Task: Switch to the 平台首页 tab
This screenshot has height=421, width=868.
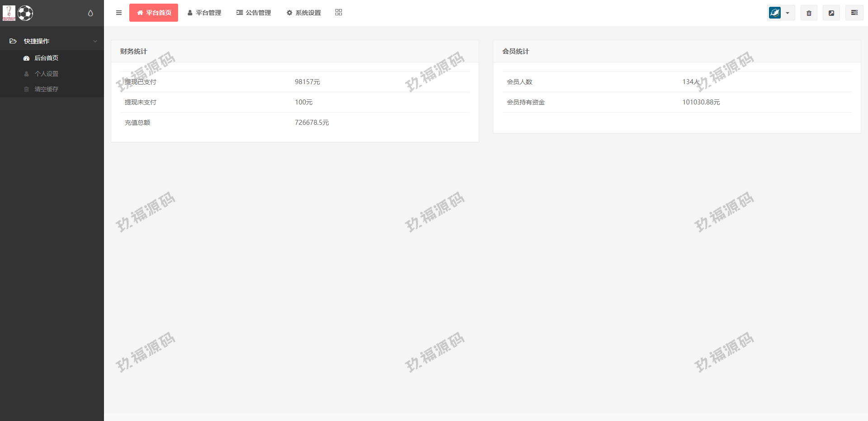Action: (154, 13)
